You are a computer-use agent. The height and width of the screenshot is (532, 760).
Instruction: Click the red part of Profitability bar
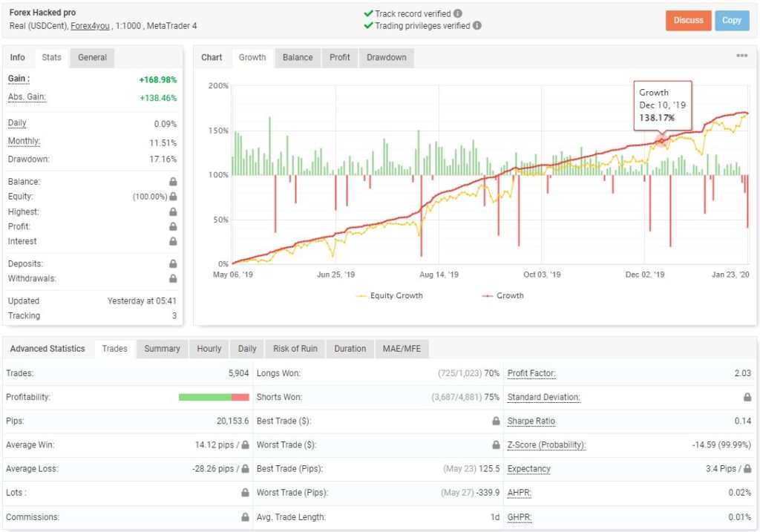point(240,397)
